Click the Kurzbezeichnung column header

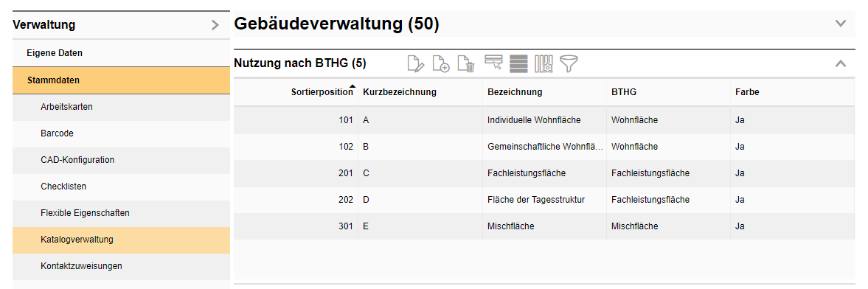[x=400, y=92]
